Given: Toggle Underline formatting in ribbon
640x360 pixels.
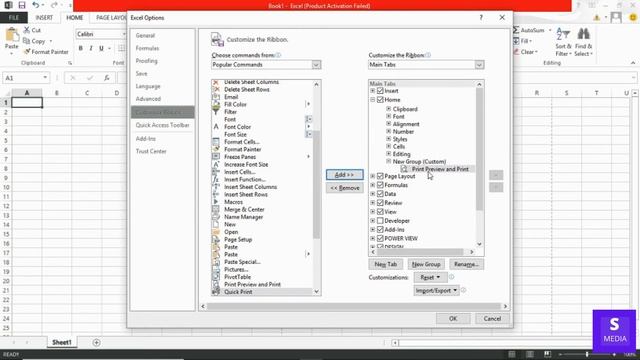Looking at the screenshot, I should point(101,48).
